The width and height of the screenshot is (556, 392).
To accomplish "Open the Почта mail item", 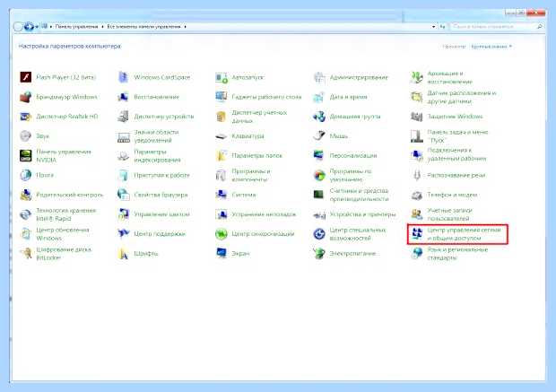I will click(37, 175).
